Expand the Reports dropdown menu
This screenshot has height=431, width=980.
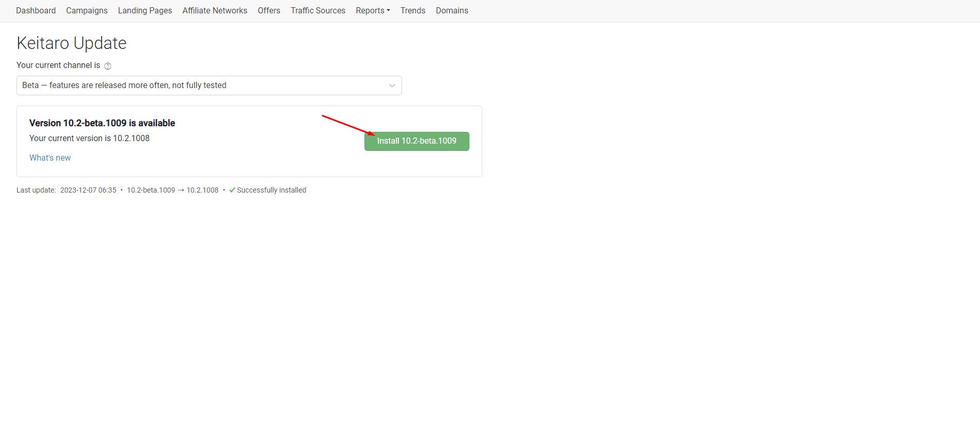(373, 10)
